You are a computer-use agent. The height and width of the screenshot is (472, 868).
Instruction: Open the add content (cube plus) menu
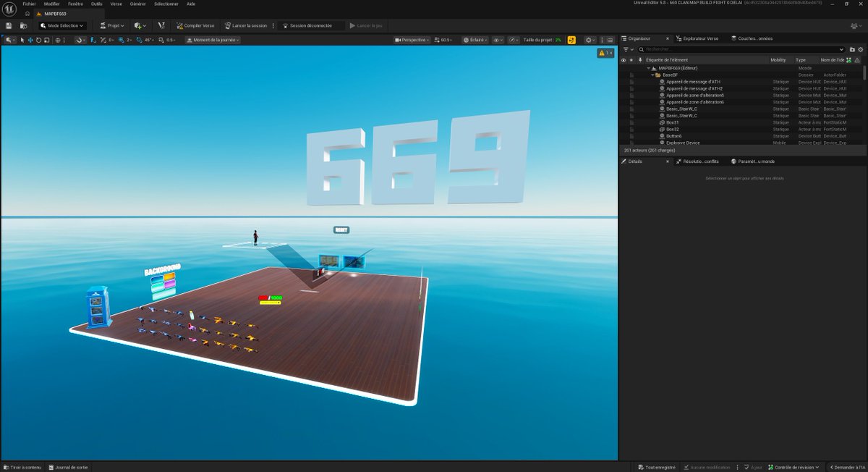[140, 25]
